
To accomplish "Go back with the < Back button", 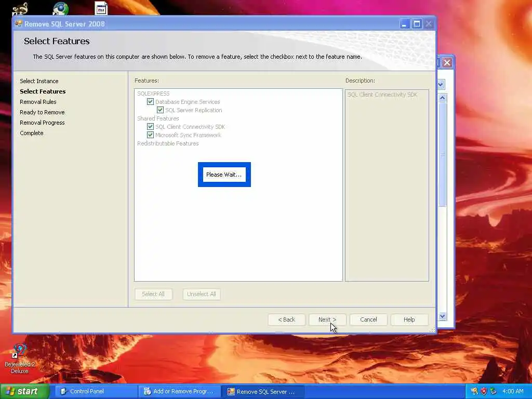I will [x=286, y=320].
